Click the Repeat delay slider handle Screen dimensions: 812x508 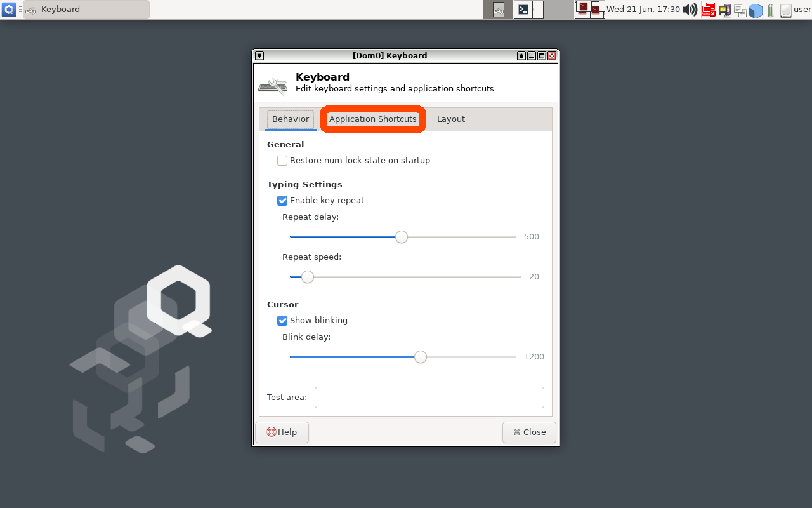[402, 237]
